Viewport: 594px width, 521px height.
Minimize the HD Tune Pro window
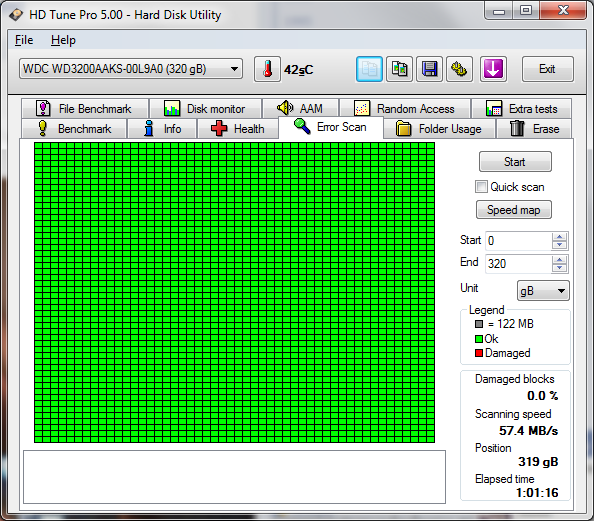(x=499, y=11)
